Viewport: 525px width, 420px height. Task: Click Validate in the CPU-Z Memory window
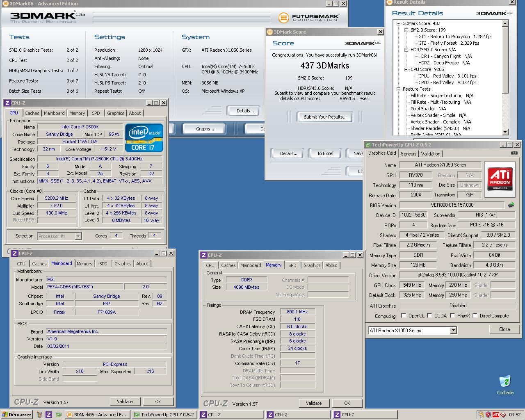[x=313, y=403]
